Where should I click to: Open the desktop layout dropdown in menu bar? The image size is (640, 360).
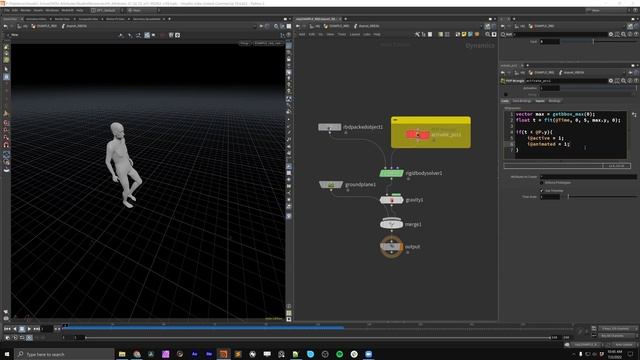[x=106, y=10]
